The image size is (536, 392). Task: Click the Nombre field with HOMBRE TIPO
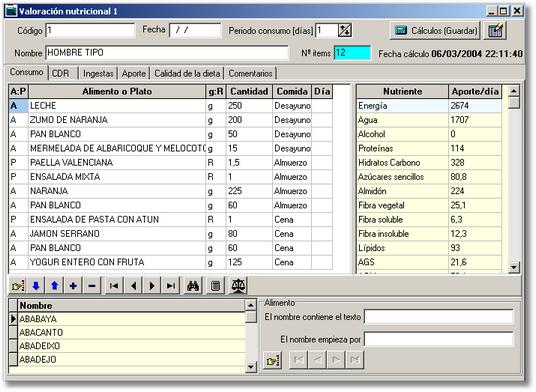click(167, 53)
